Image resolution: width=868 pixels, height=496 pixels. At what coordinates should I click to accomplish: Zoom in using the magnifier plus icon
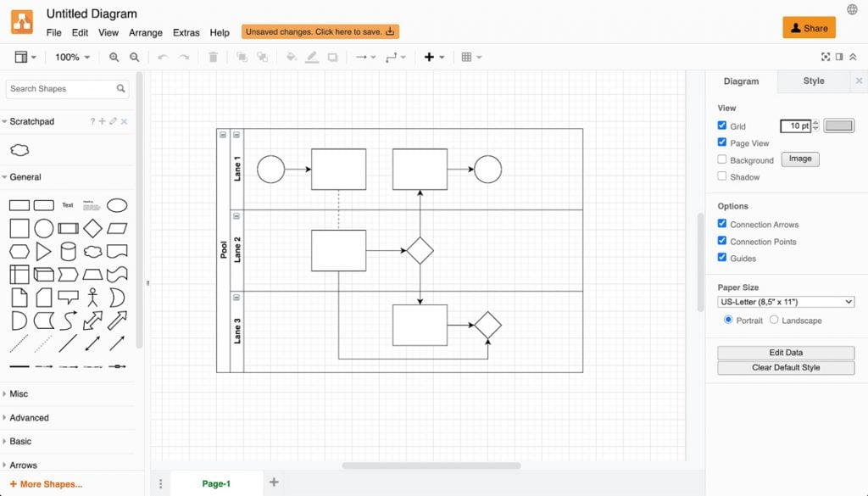(x=114, y=58)
